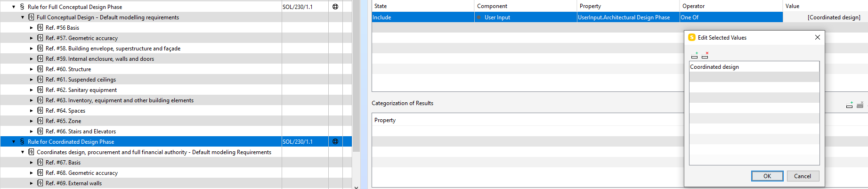Image resolution: width=868 pixels, height=189 pixels.
Task: Click the rule tree vertical scrollbar
Action: [x=356, y=75]
